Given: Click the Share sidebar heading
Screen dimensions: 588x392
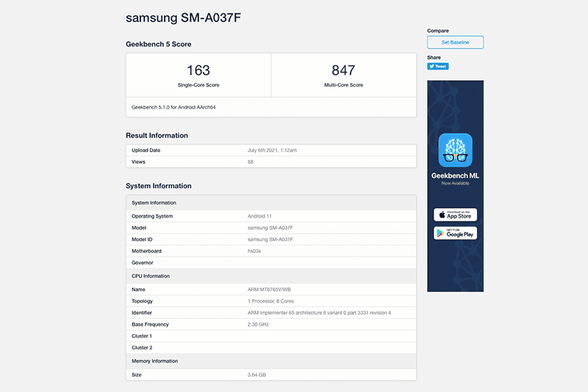Looking at the screenshot, I should (434, 57).
